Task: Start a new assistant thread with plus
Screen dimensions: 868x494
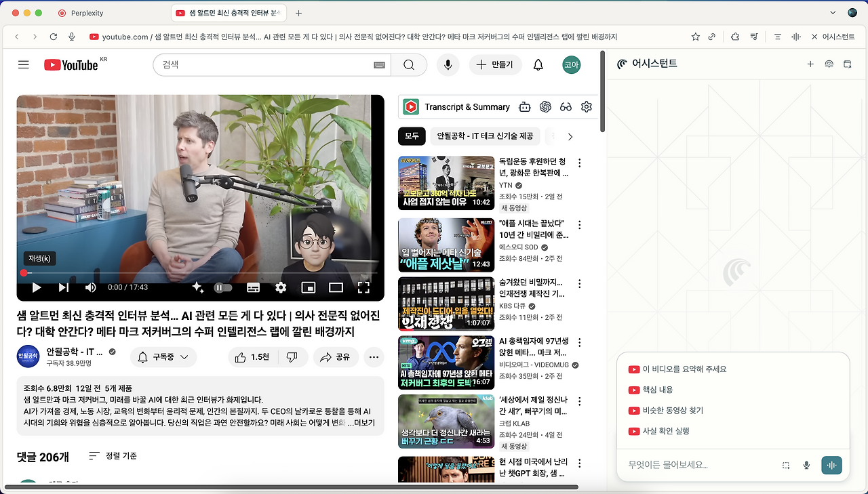Action: pyautogui.click(x=810, y=64)
